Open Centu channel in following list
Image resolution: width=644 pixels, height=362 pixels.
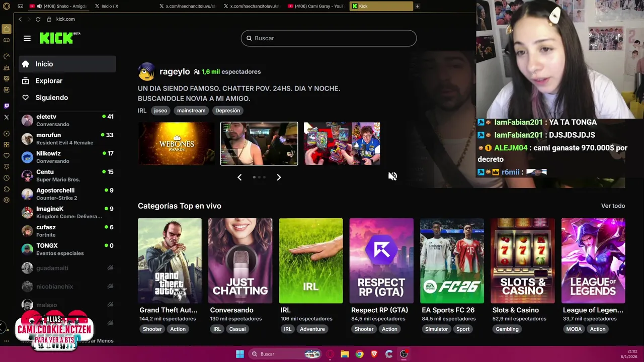(x=67, y=175)
